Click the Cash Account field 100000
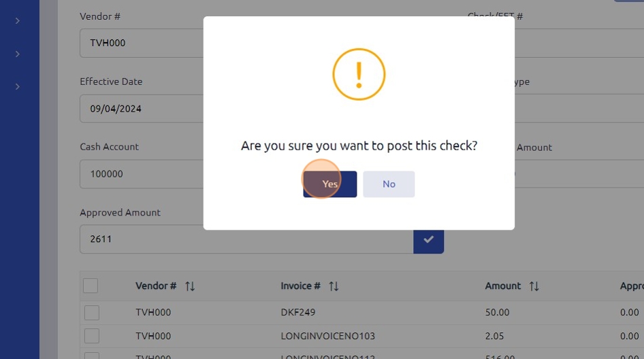The height and width of the screenshot is (359, 644). (141, 174)
